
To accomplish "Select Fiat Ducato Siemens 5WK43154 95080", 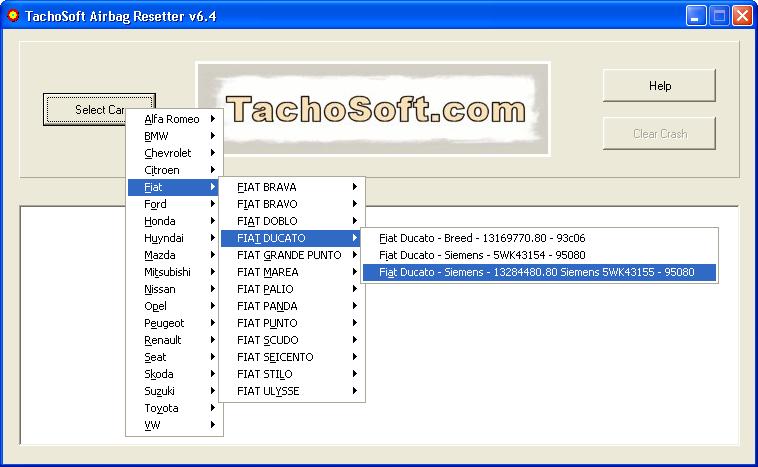I will tap(539, 255).
